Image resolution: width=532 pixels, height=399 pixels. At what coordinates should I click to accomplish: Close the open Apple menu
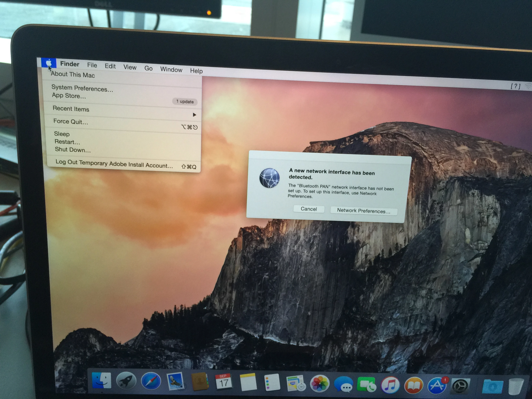click(49, 63)
